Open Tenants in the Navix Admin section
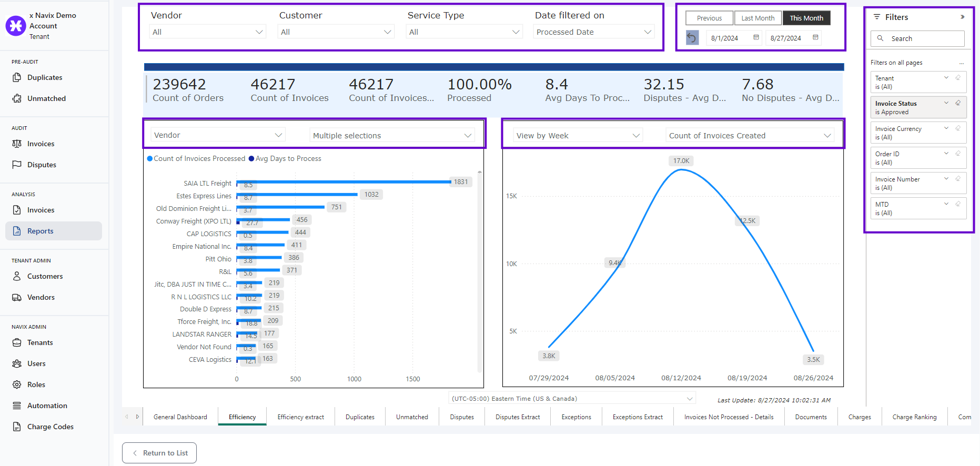 pyautogui.click(x=40, y=342)
